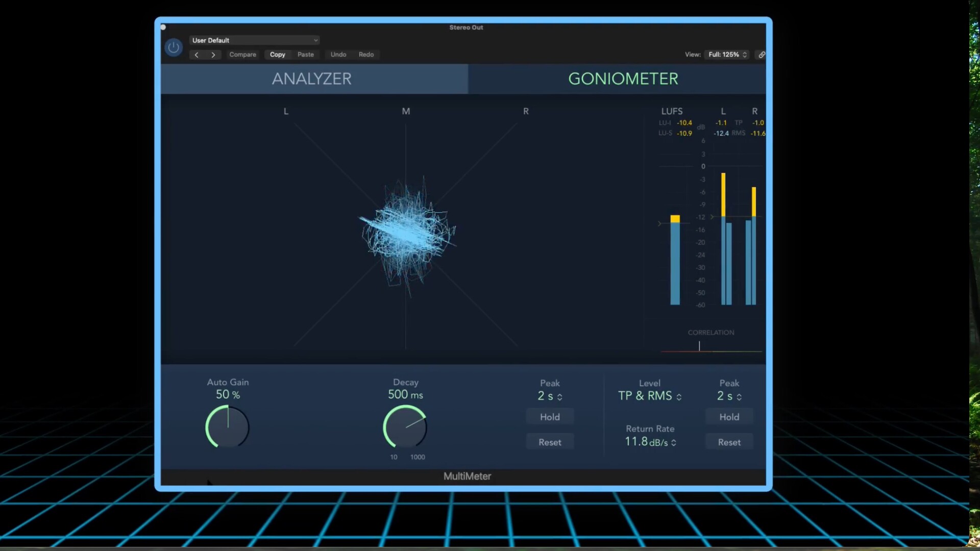980x551 pixels.
Task: Toggle the plugin power button
Action: (x=173, y=47)
